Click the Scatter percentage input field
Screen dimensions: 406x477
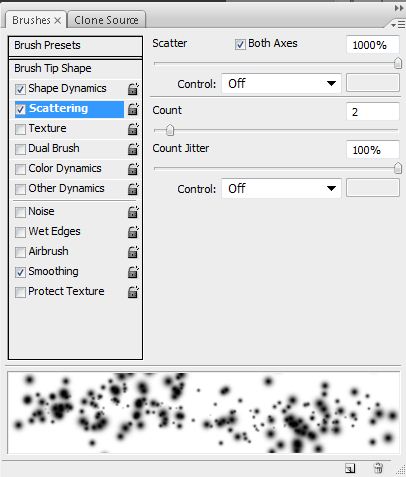pos(373,45)
